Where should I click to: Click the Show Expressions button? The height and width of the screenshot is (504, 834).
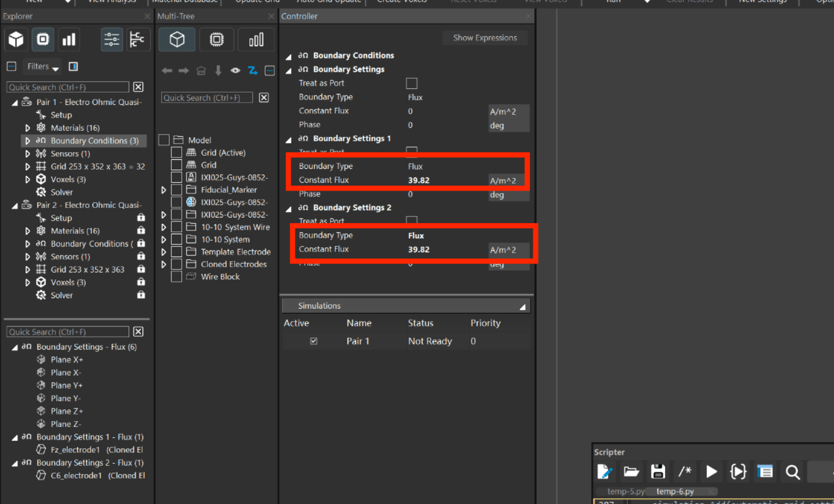[485, 38]
